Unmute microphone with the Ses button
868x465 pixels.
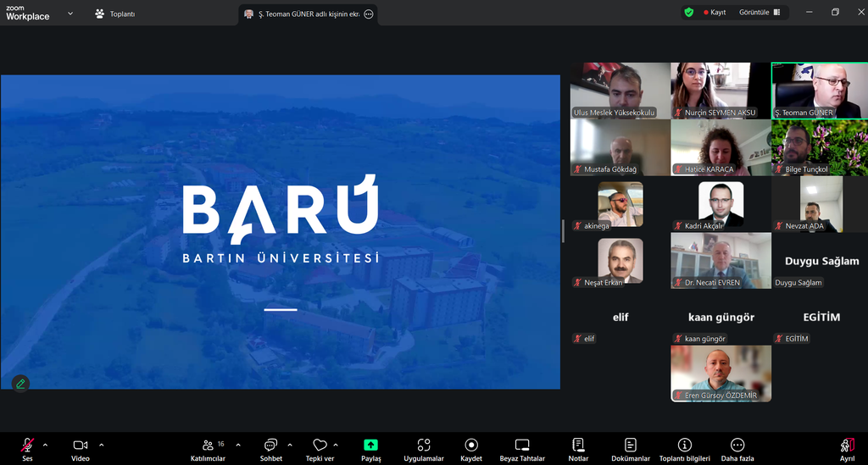point(28,447)
